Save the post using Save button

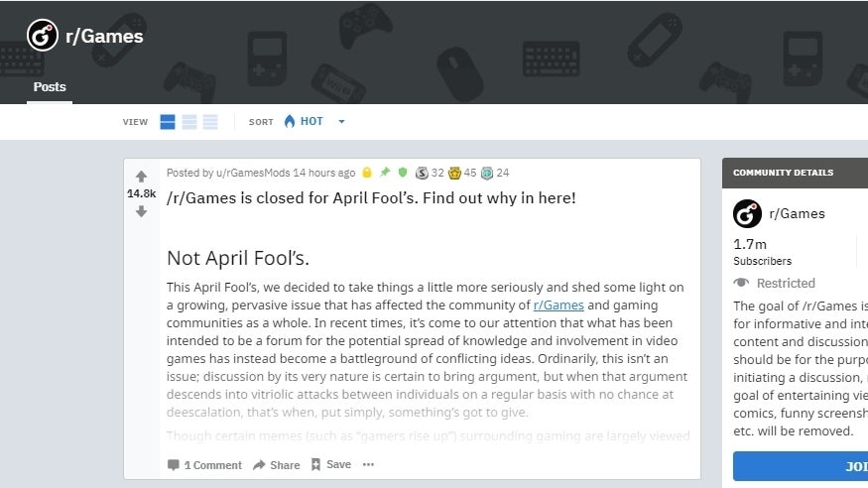(x=331, y=464)
